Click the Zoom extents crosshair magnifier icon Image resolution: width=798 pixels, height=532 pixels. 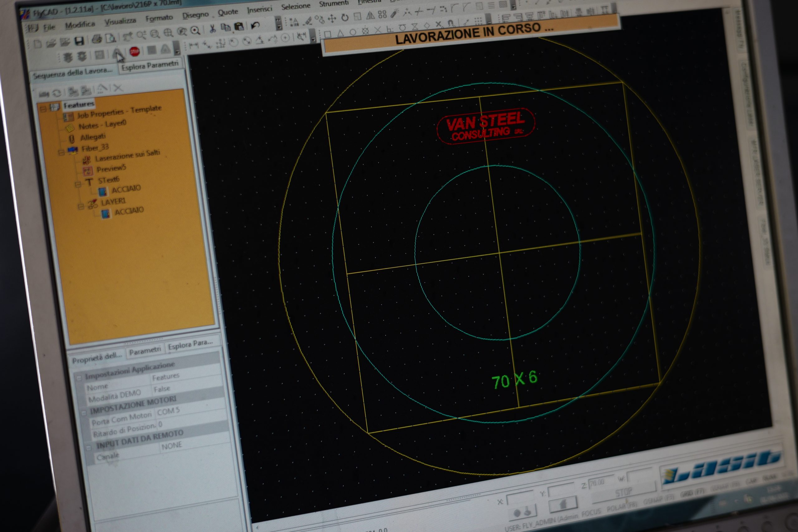pos(168,33)
